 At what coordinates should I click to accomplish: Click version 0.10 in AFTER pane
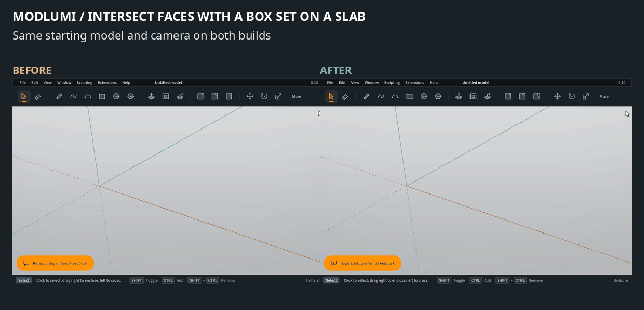(622, 83)
